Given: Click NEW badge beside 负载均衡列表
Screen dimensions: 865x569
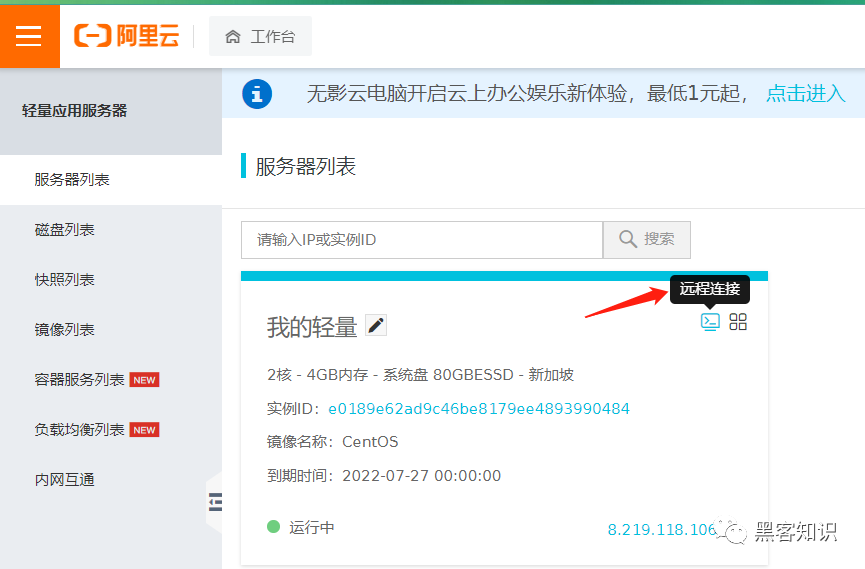Looking at the screenshot, I should (x=145, y=430).
